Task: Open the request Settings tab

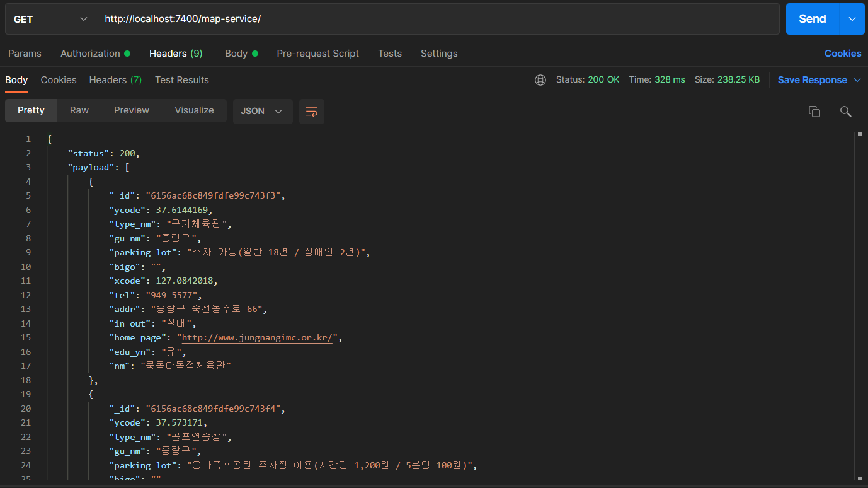Action: tap(439, 54)
